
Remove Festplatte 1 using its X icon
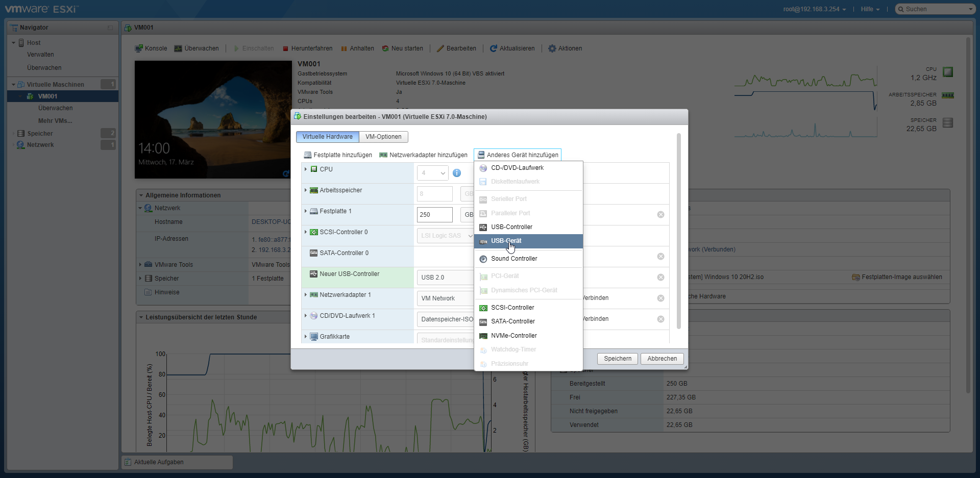(660, 215)
